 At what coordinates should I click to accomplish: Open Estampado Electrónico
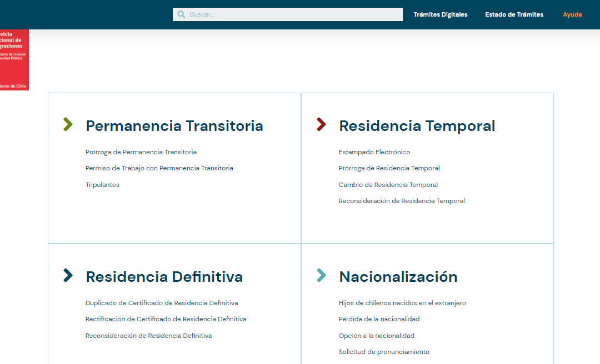point(374,152)
